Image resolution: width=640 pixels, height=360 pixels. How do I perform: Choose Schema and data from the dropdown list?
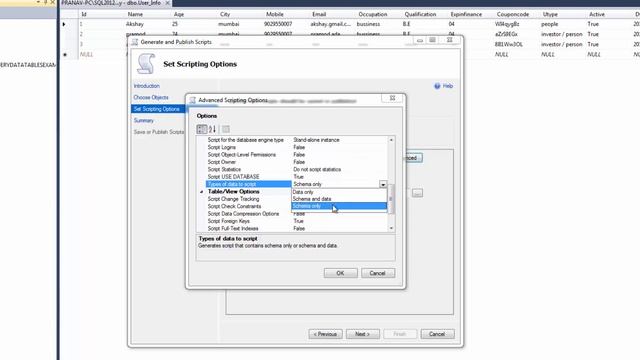click(x=339, y=199)
